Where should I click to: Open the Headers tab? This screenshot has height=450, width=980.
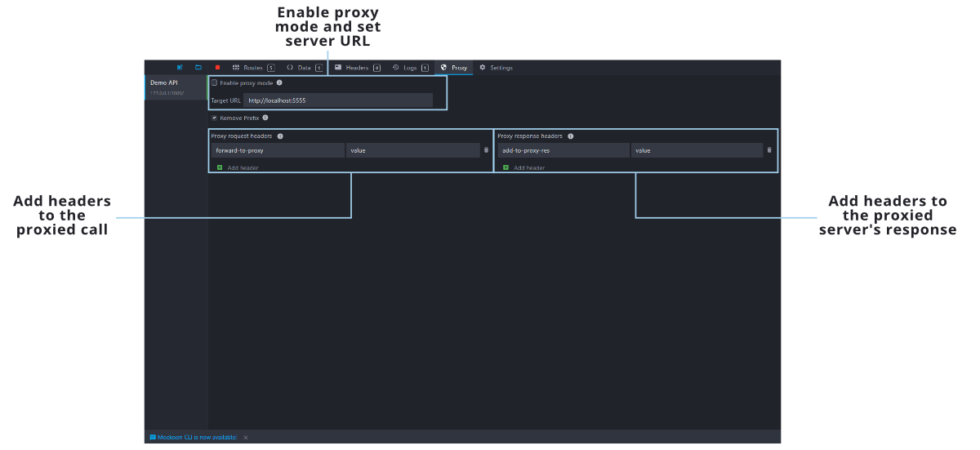pos(357,68)
